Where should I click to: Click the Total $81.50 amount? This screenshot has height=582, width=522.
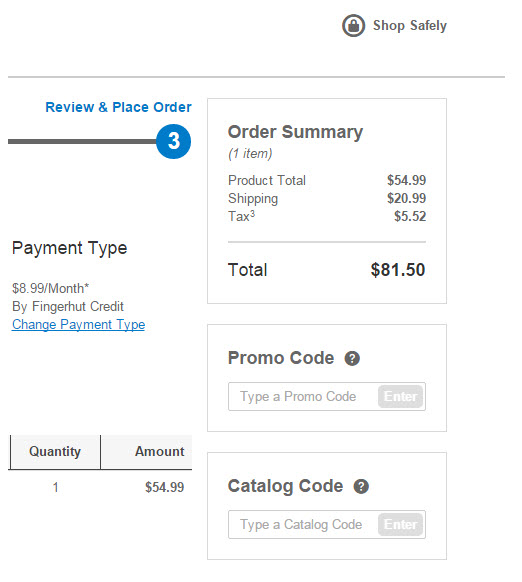398,270
